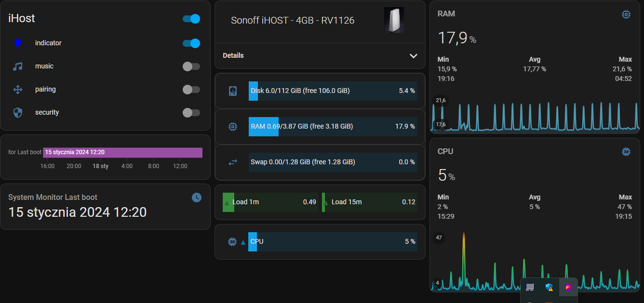Click the Swap usage bar
The width and height of the screenshot is (644, 303).
coord(333,162)
